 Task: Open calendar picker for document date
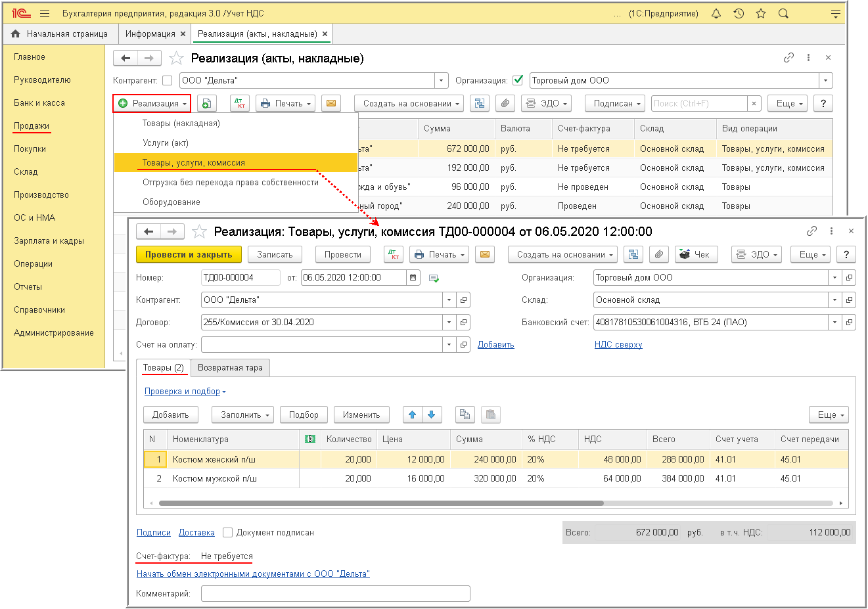click(413, 278)
